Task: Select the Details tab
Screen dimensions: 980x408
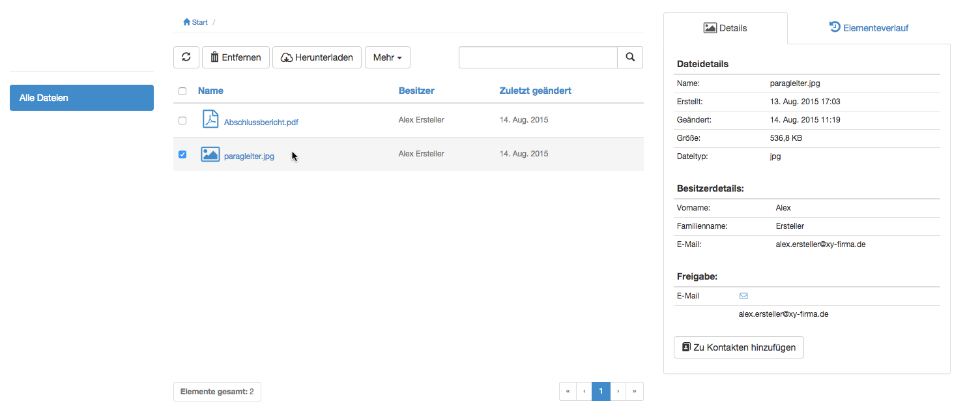Action: [x=725, y=28]
